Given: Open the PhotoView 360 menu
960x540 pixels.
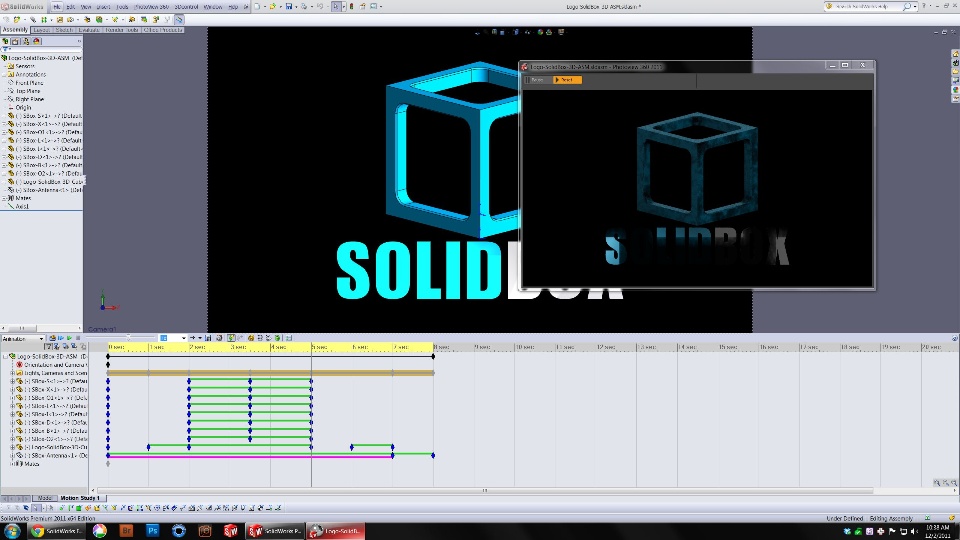Looking at the screenshot, I should click(x=151, y=7).
